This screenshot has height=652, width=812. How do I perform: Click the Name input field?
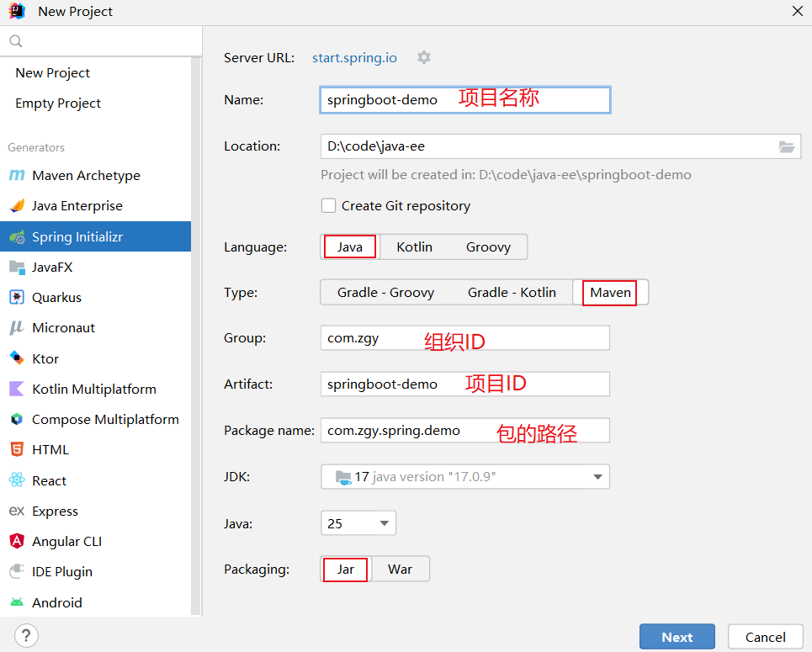click(465, 100)
